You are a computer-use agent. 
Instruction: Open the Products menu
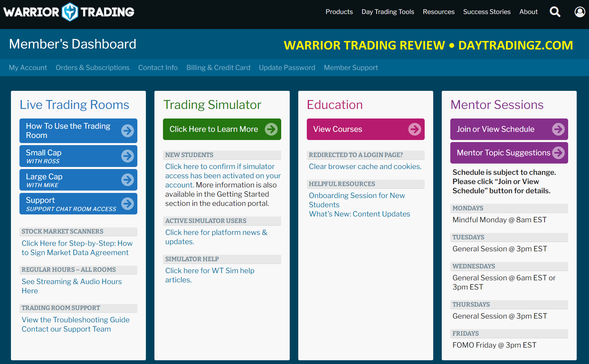(x=339, y=12)
